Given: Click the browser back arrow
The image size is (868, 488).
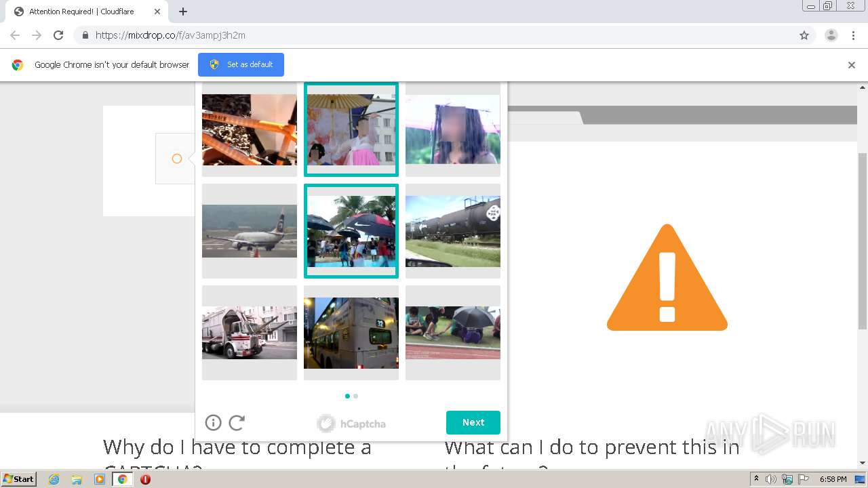Looking at the screenshot, I should tap(15, 35).
